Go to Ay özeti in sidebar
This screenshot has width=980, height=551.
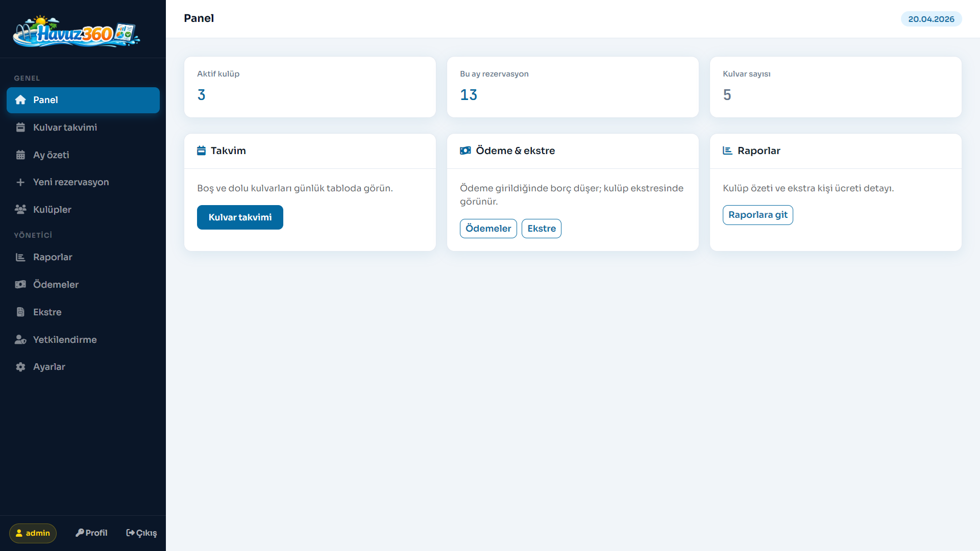coord(51,155)
